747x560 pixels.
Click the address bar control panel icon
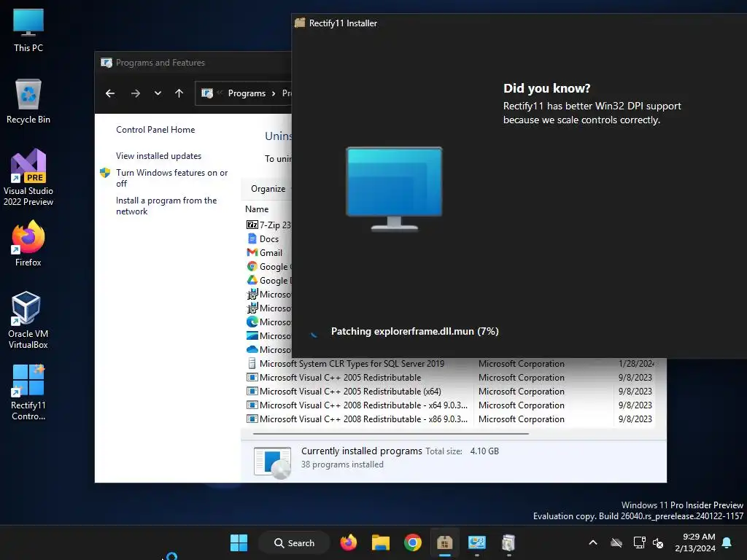(206, 93)
